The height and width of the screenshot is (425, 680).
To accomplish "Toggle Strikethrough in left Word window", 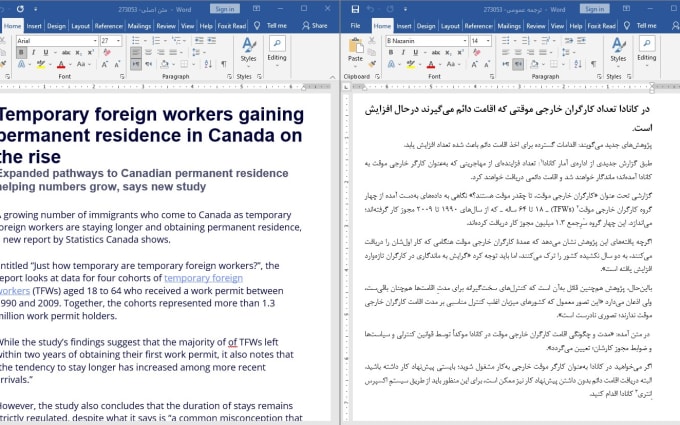I will pos(66,52).
